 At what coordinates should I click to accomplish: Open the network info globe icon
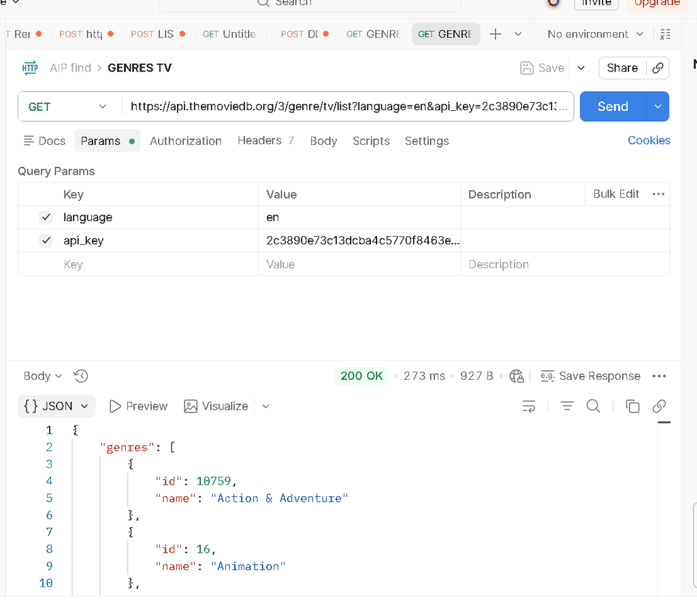click(517, 376)
